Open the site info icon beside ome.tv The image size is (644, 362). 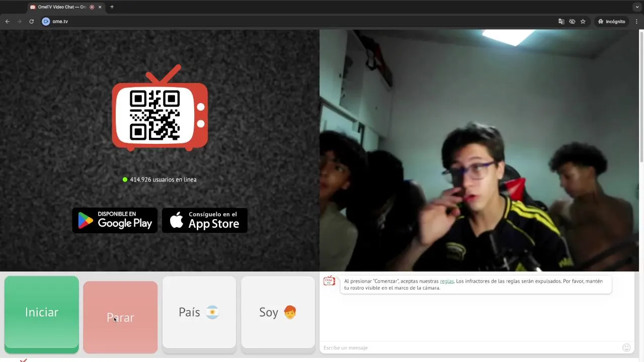coord(46,22)
